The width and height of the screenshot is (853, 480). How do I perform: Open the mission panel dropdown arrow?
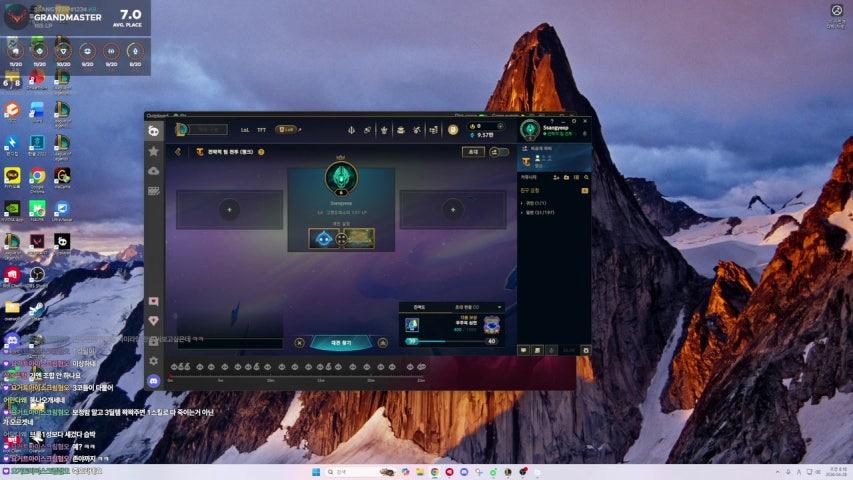[x=499, y=307]
